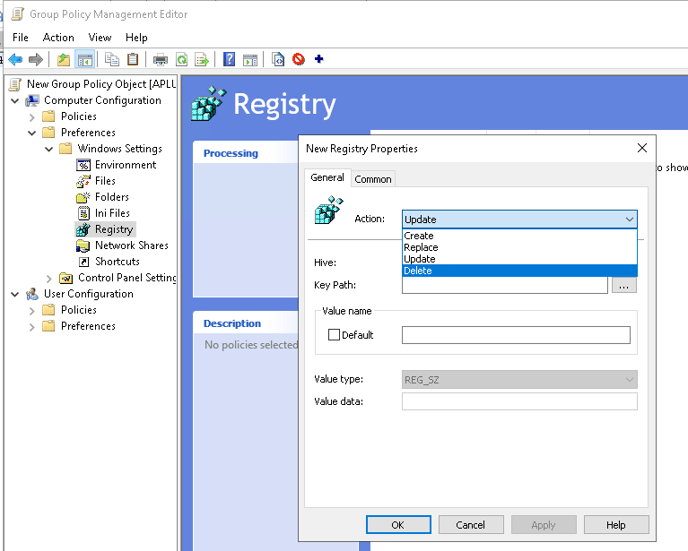
Task: Switch to the Common tab
Action: [x=373, y=179]
